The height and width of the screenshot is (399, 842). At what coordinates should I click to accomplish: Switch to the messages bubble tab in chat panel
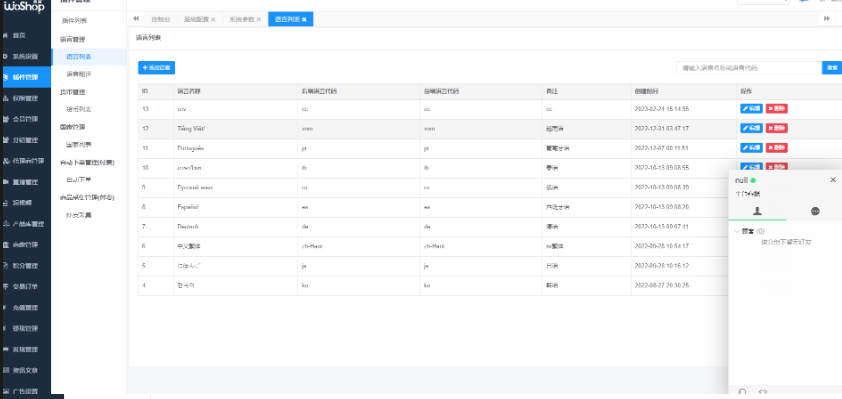815,211
